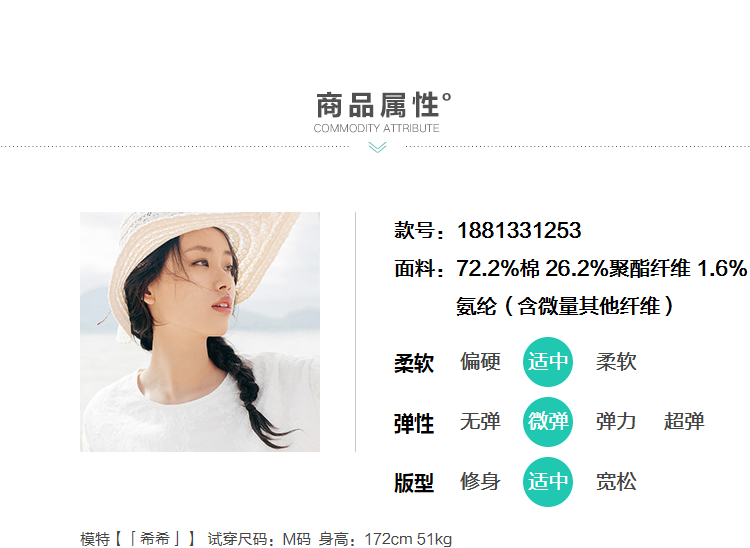Click the style number 1881331253

click(519, 230)
